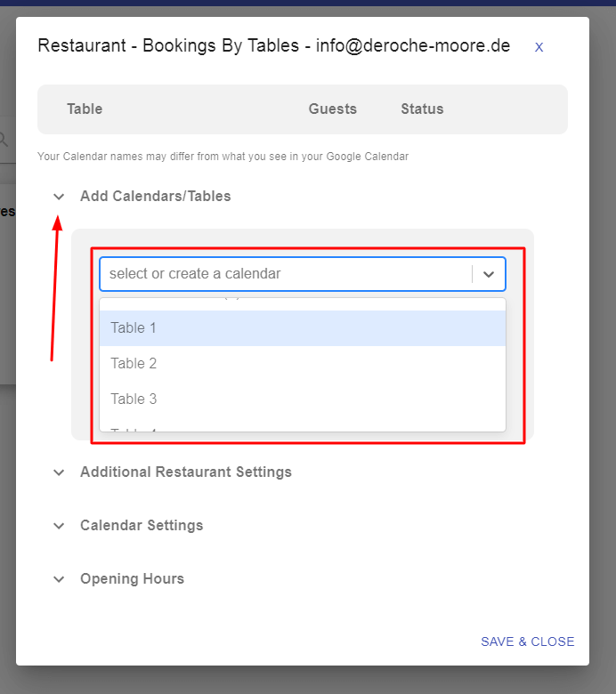The height and width of the screenshot is (694, 616).
Task: Expand Additional Restaurant Settings chevron
Action: click(x=59, y=472)
